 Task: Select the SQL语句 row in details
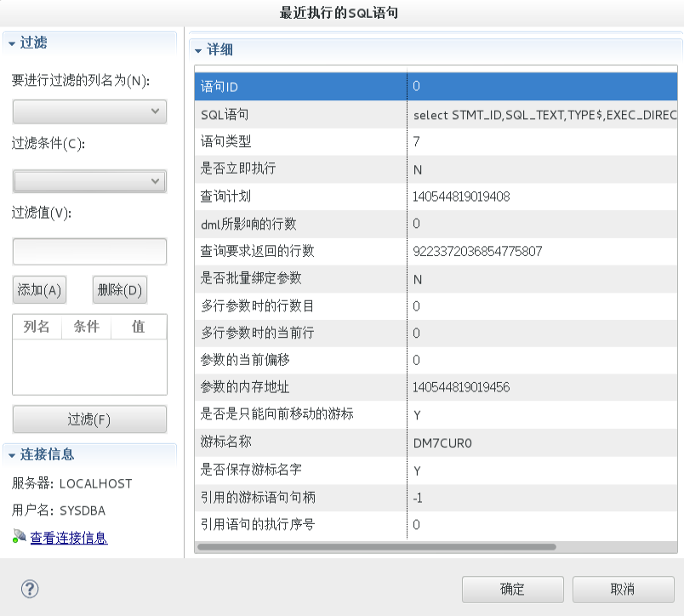(298, 114)
